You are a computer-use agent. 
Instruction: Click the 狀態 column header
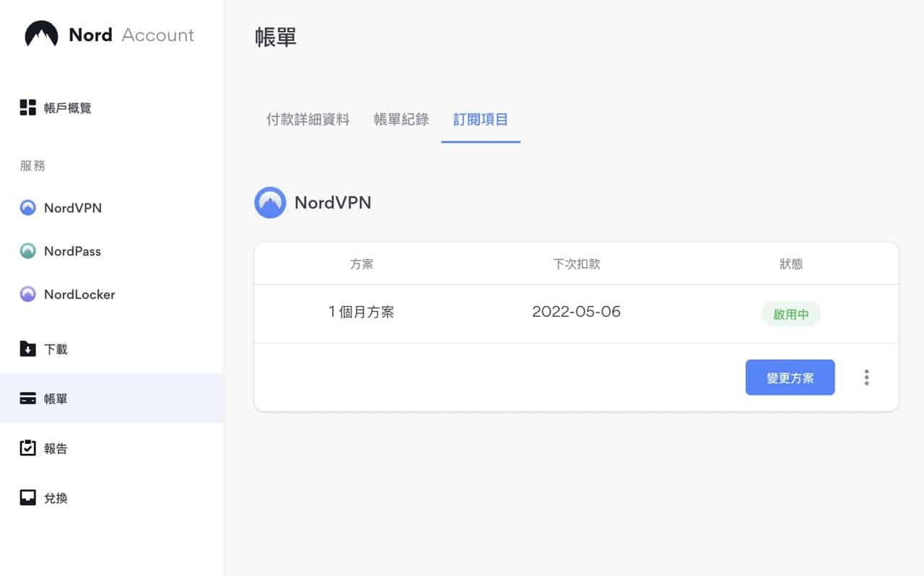tap(791, 264)
